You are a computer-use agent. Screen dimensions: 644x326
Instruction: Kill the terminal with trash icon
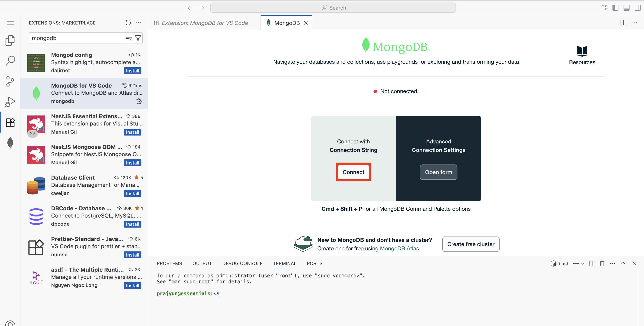[x=602, y=263]
